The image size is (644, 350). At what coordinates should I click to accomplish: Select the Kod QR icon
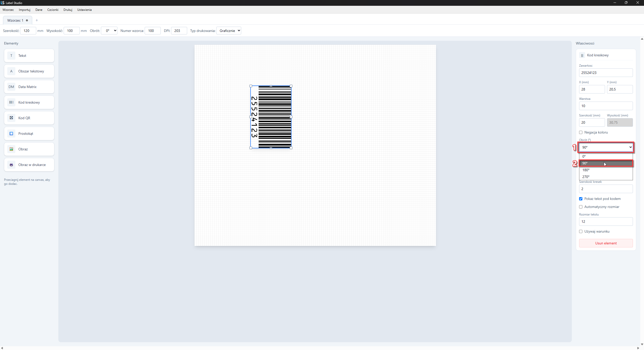pos(11,118)
